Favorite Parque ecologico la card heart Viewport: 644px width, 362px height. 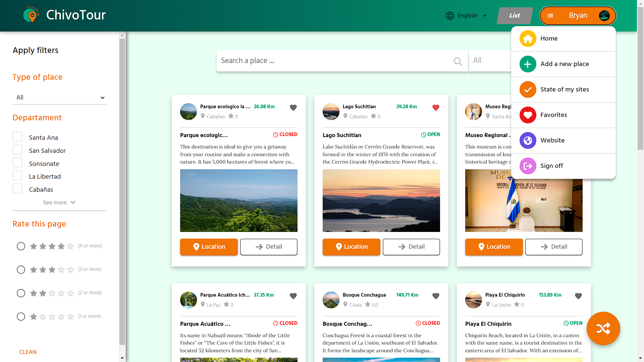click(293, 108)
